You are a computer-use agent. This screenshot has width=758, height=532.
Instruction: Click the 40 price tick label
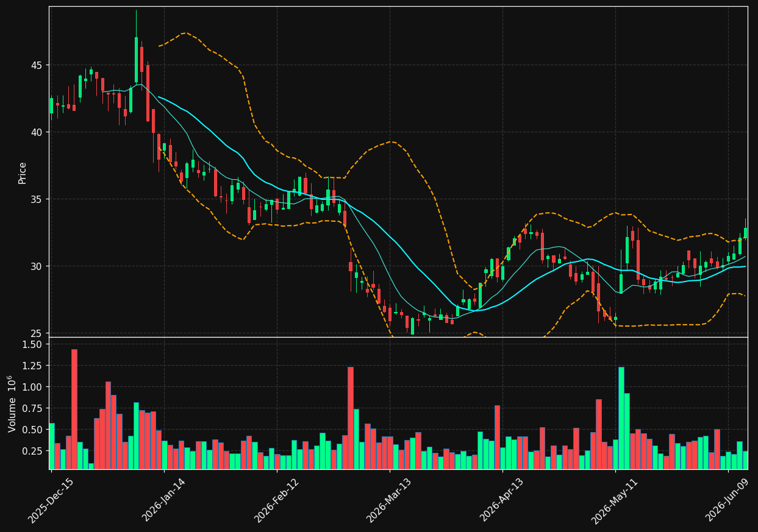tap(37, 132)
